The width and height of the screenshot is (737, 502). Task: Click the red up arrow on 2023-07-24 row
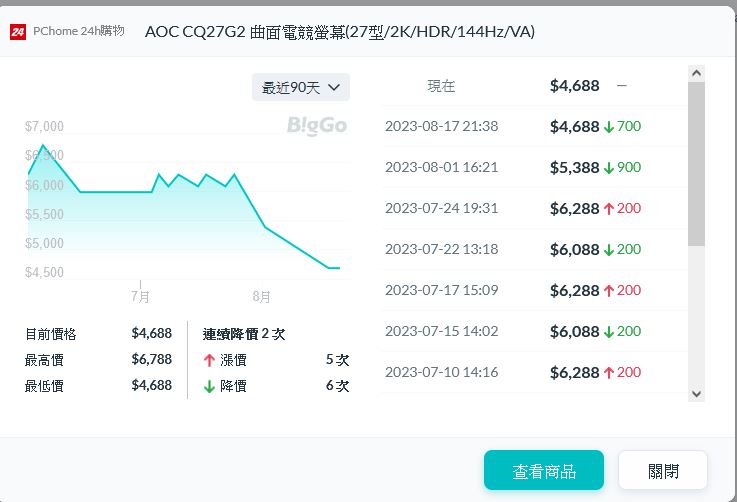pyautogui.click(x=608, y=208)
